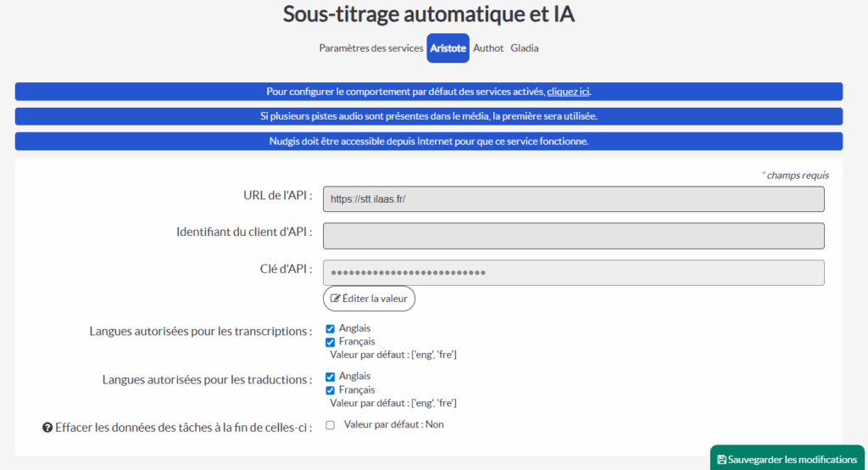Uncheck Anglais for translation languages

pyautogui.click(x=330, y=377)
